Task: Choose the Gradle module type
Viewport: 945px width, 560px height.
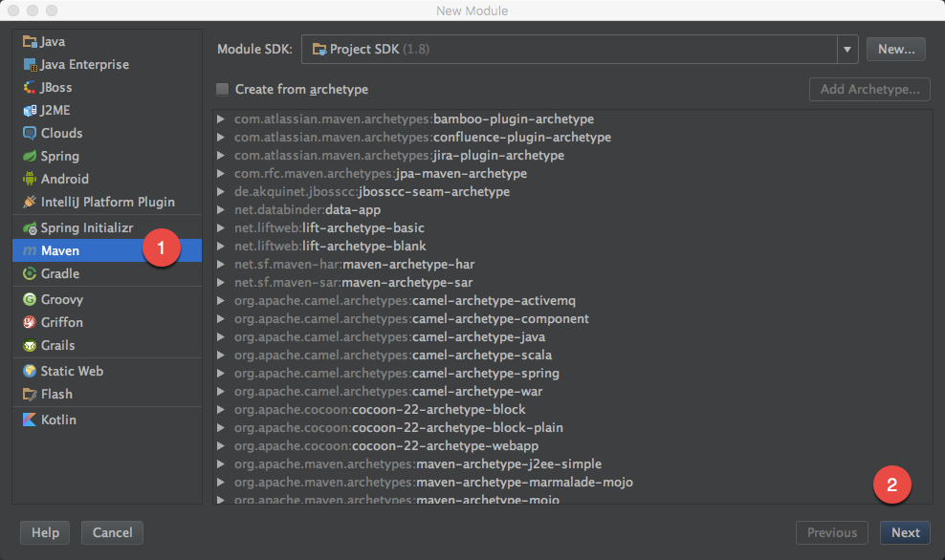Action: click(x=107, y=273)
